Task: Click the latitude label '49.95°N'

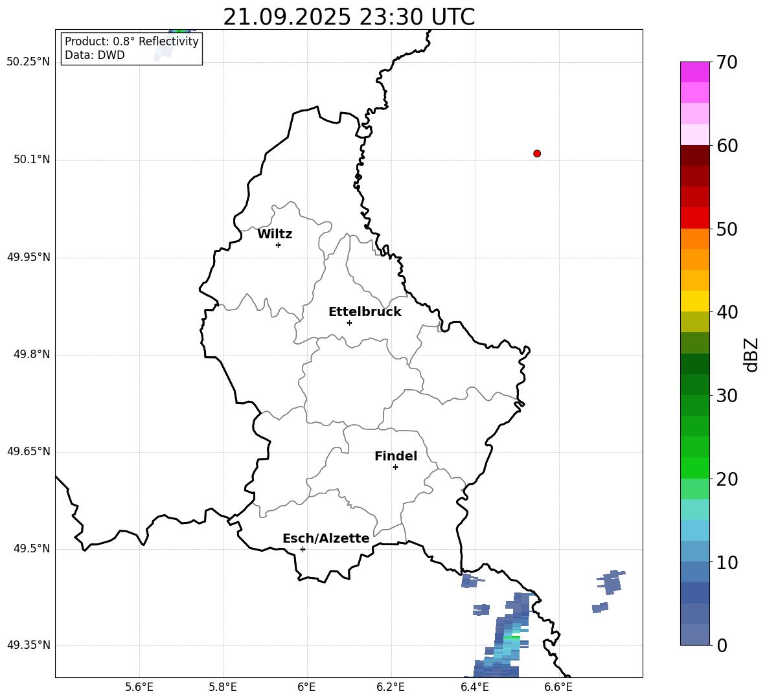Action: pyautogui.click(x=29, y=257)
